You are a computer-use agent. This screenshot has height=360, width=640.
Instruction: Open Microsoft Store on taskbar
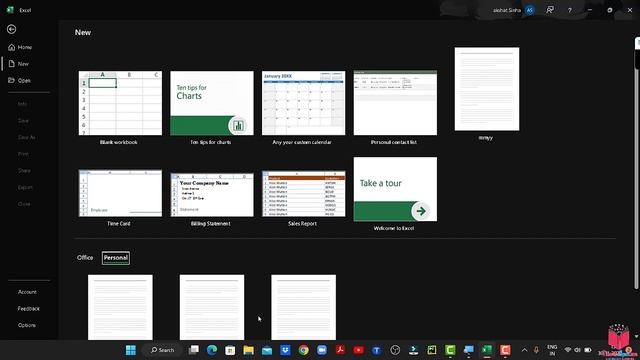click(230, 350)
